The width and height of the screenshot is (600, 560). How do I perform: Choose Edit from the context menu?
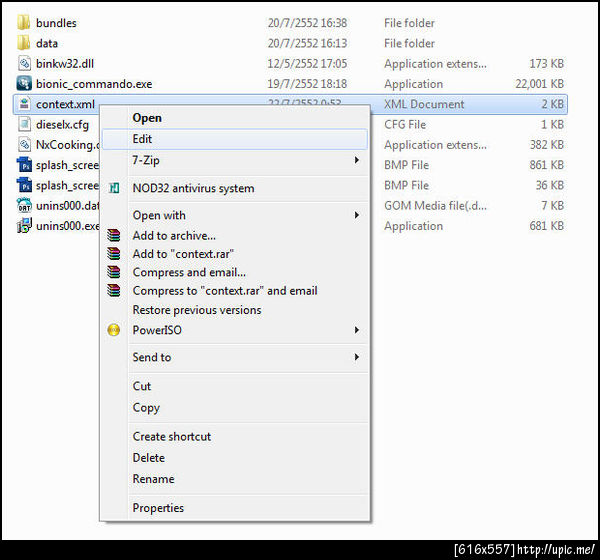[x=235, y=139]
